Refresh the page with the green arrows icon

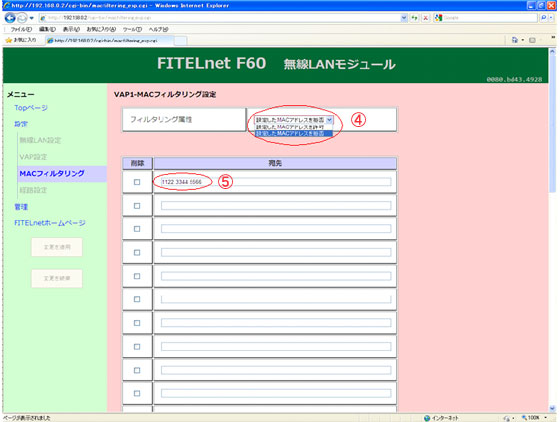414,17
